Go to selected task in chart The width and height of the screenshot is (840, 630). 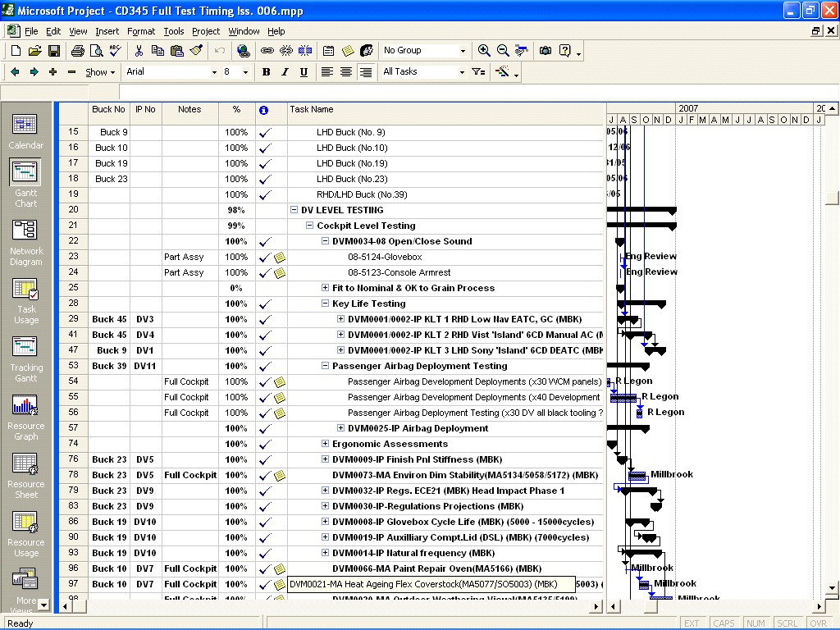521,50
